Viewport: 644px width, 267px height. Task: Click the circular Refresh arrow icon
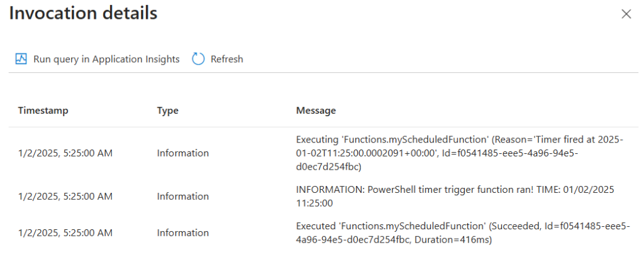[x=198, y=59]
